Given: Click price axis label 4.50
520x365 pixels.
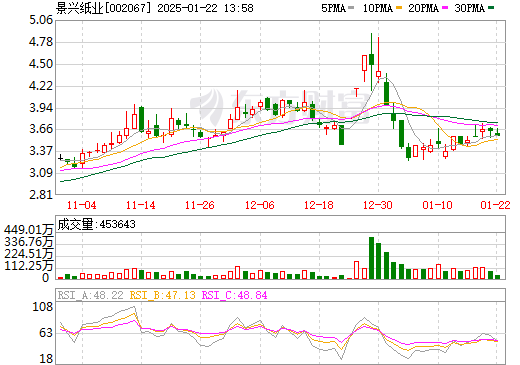Looking at the screenshot, I should (41, 64).
